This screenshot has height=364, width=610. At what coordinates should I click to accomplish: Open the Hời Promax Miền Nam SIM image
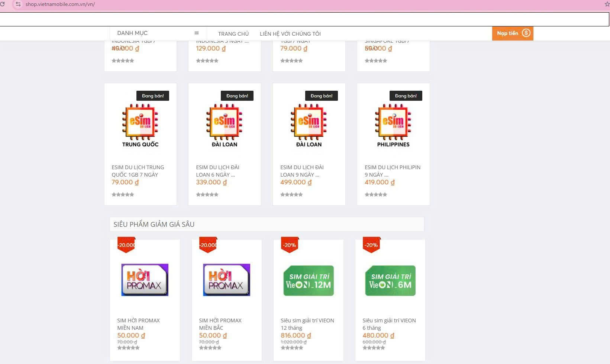(x=145, y=280)
